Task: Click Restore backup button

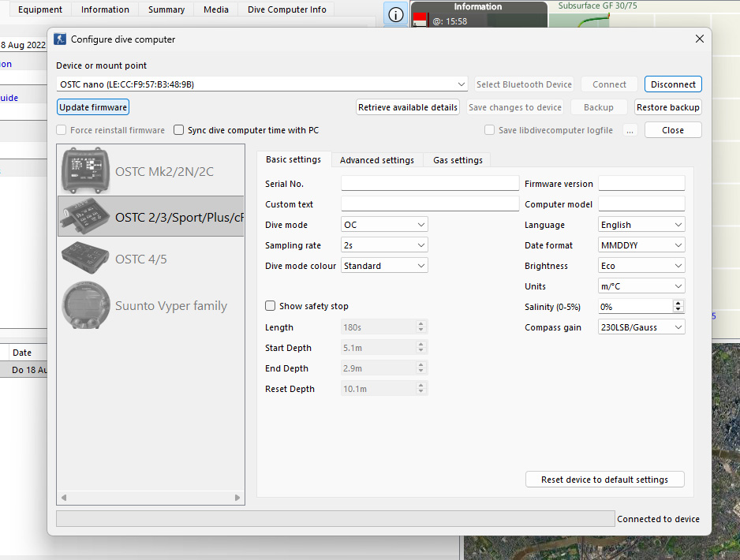Action: (x=667, y=107)
